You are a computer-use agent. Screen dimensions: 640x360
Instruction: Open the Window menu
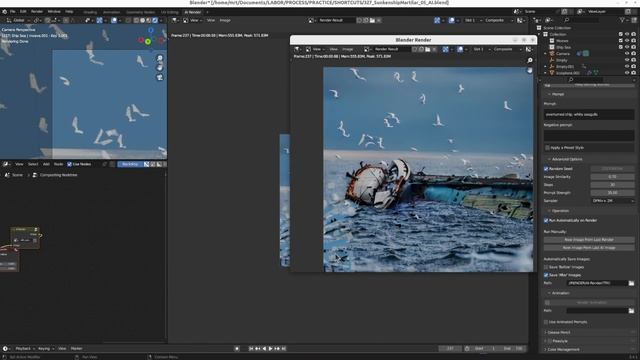[54, 11]
